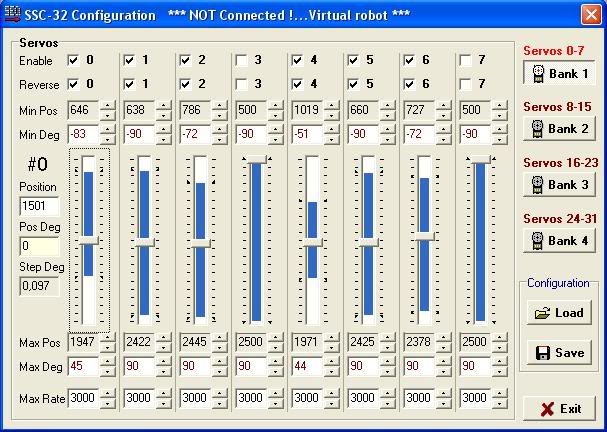The width and height of the screenshot is (607, 432).
Task: Close the window with the X button
Action: 591,15
